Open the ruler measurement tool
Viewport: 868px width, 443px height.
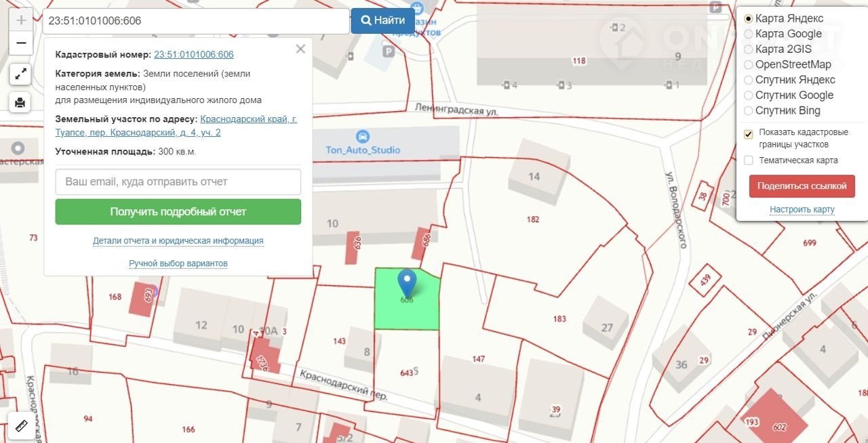(20, 425)
